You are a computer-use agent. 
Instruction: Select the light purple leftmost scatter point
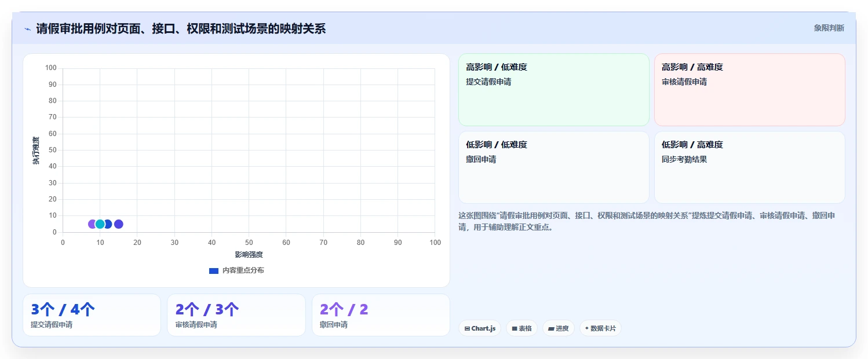click(92, 224)
